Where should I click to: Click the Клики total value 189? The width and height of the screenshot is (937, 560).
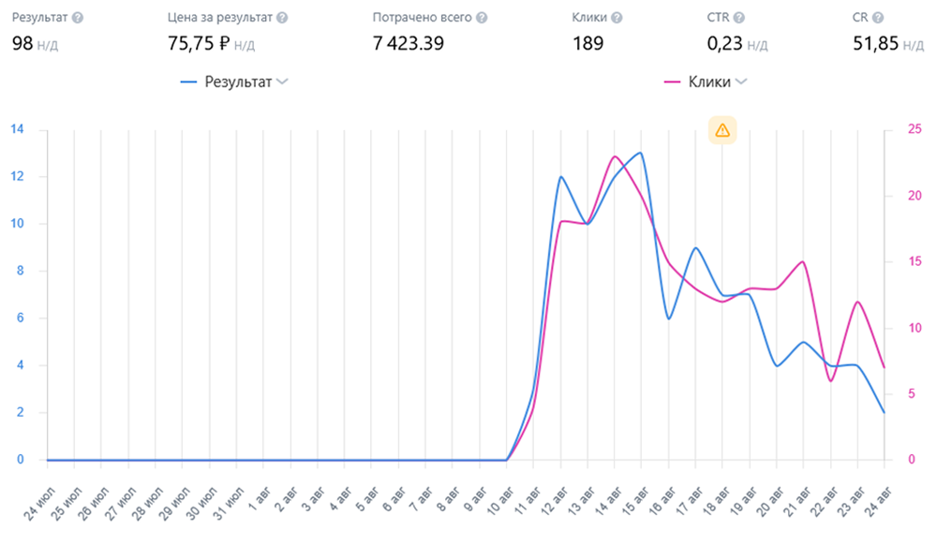point(587,43)
